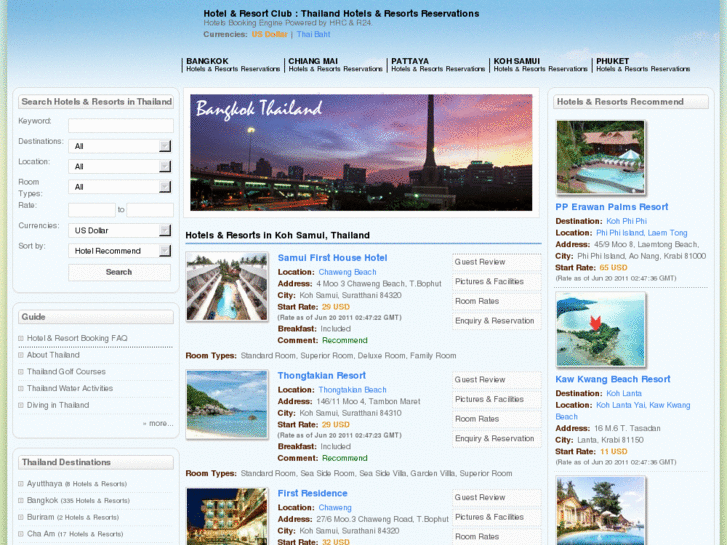The image size is (727, 545).
Task: Open Room Rates for Thongtakian Resort
Action: pyautogui.click(x=497, y=419)
